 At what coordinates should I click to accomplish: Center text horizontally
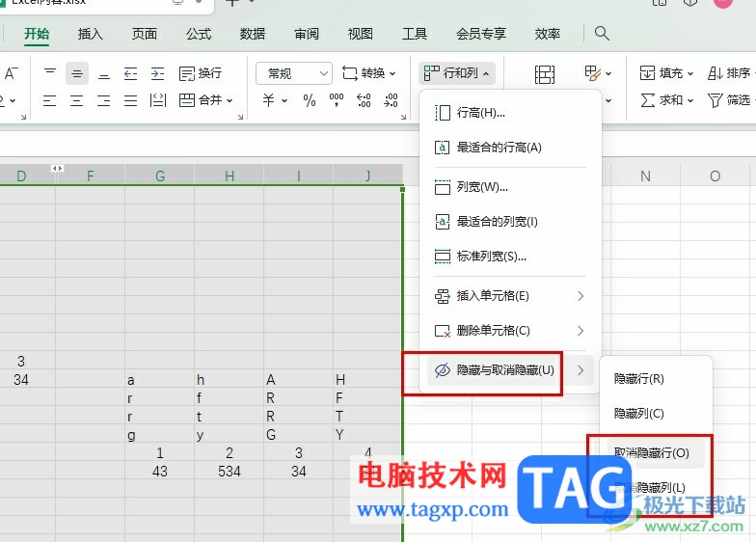(77, 100)
